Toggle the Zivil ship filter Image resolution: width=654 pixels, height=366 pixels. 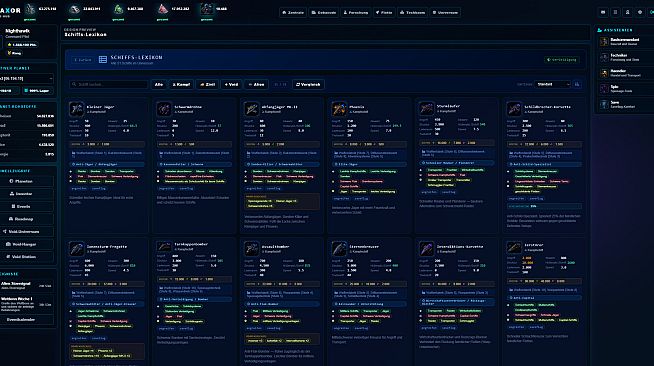click(x=207, y=84)
